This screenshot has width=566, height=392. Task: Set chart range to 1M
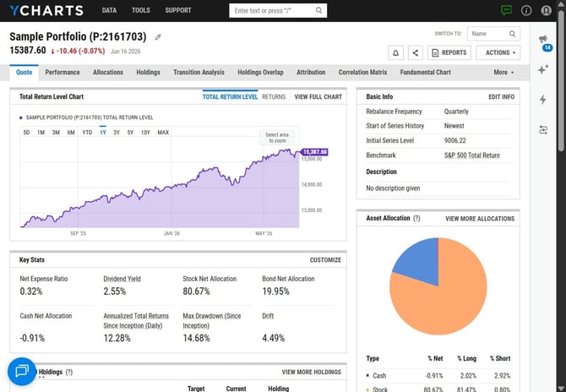coord(41,133)
